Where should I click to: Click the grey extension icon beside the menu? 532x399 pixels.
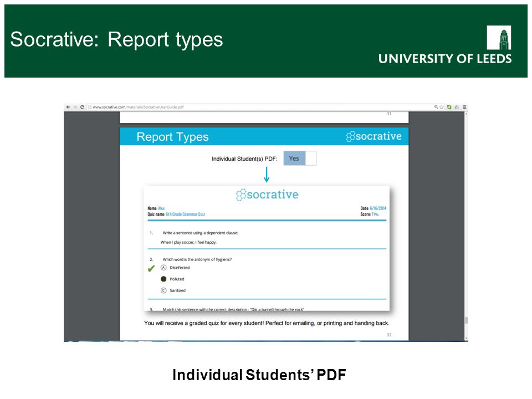[457, 107]
